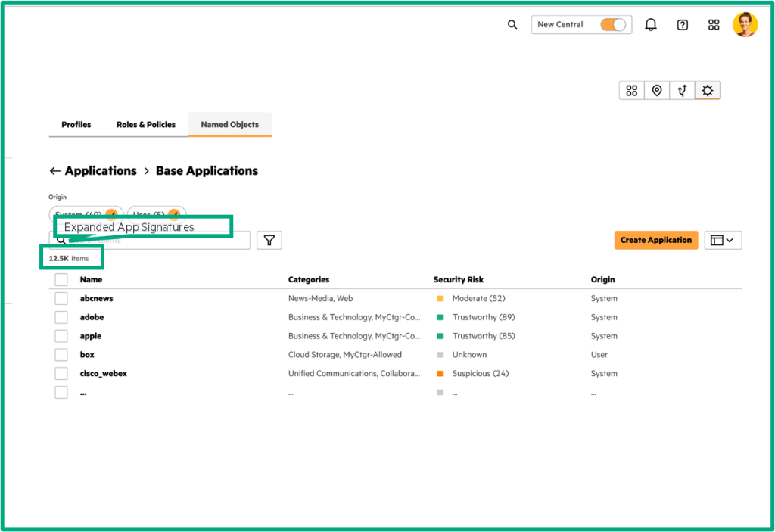Image resolution: width=775 pixels, height=532 pixels.
Task: Go back using the Applications arrow
Action: point(54,171)
